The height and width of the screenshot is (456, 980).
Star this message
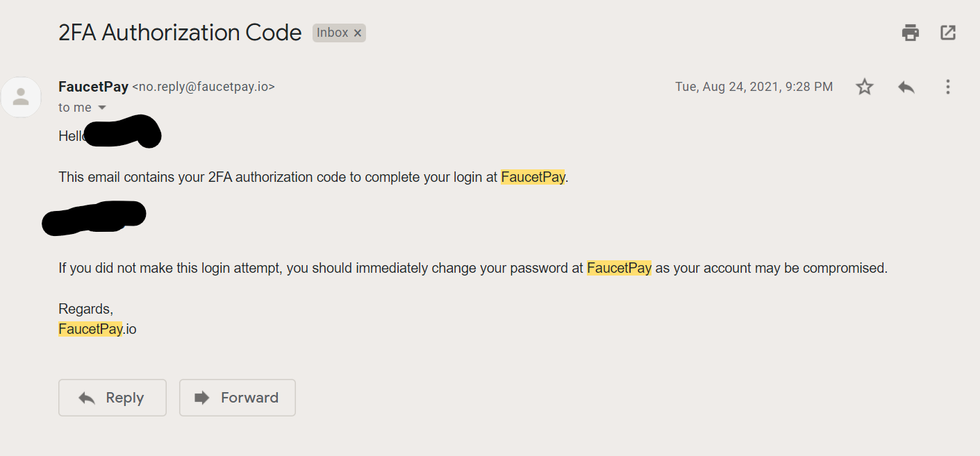click(x=864, y=87)
